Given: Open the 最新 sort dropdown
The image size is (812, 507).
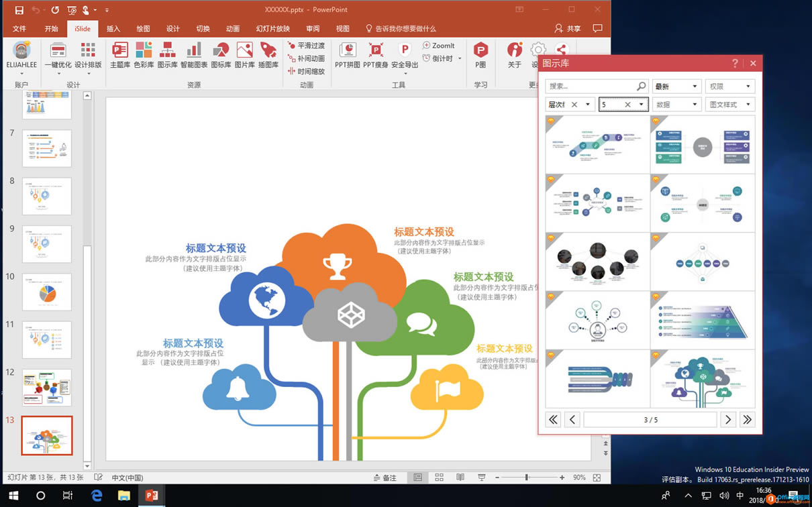Looking at the screenshot, I should (676, 86).
